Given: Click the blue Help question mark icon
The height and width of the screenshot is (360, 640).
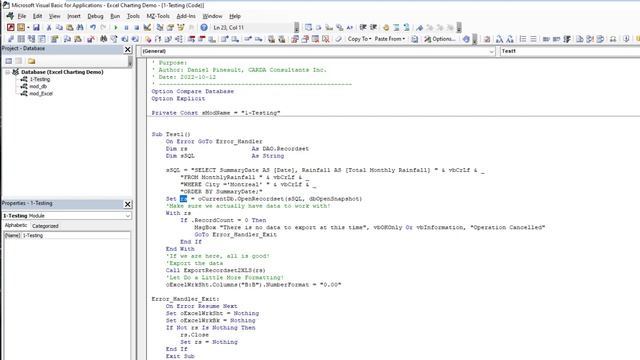Looking at the screenshot, I should 204,27.
